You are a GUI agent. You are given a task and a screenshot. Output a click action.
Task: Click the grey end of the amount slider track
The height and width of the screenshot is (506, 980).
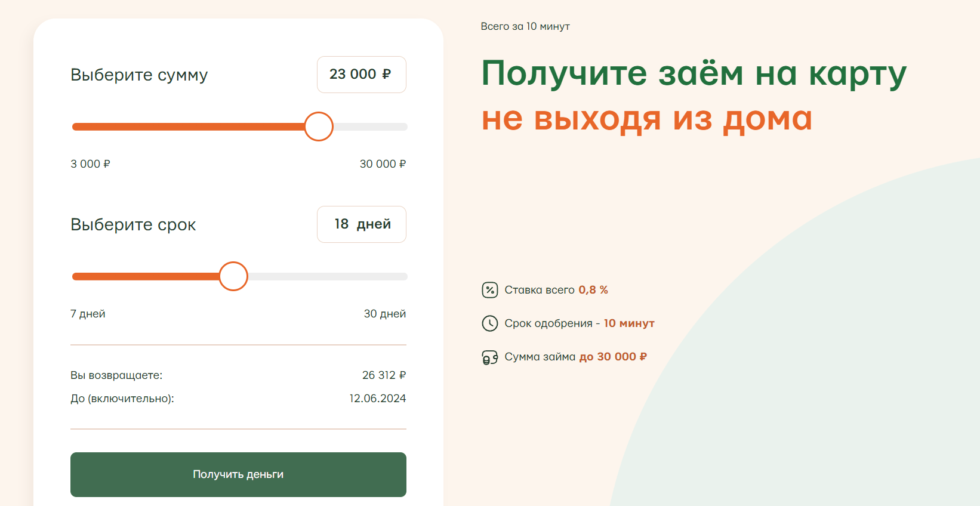click(370, 126)
